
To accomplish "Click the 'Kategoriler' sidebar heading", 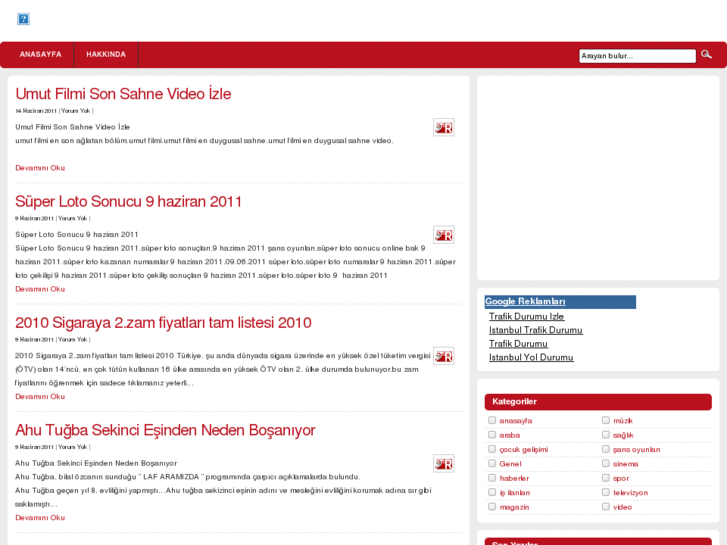I will 598,402.
